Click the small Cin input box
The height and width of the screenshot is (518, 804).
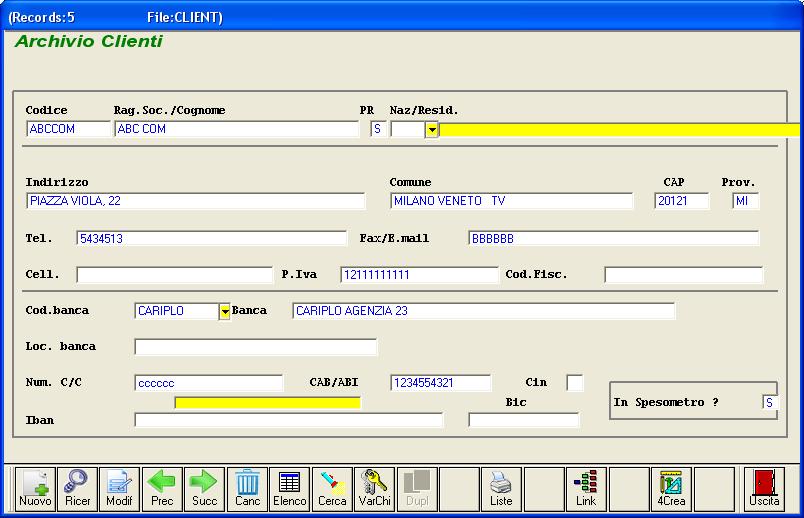574,383
